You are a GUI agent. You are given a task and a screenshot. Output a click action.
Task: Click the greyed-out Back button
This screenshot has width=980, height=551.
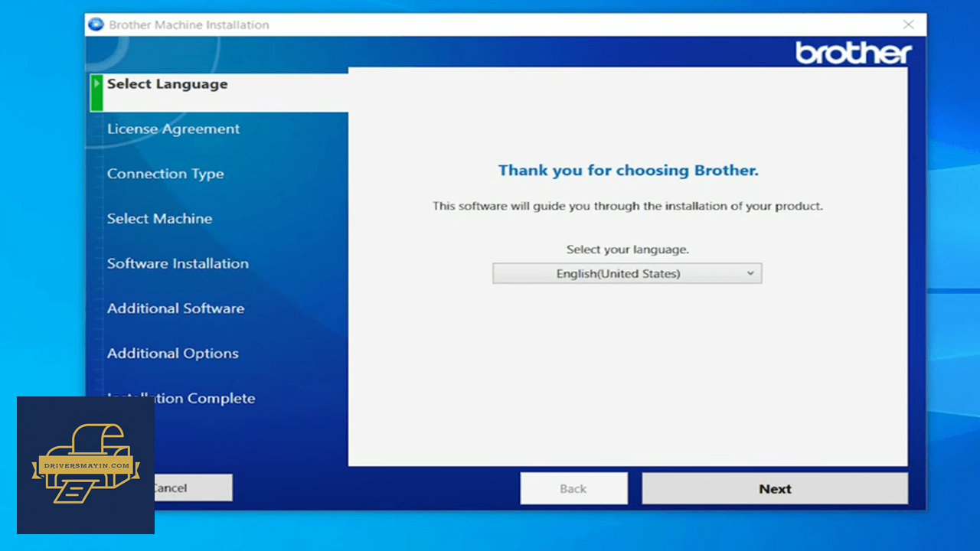pos(573,488)
